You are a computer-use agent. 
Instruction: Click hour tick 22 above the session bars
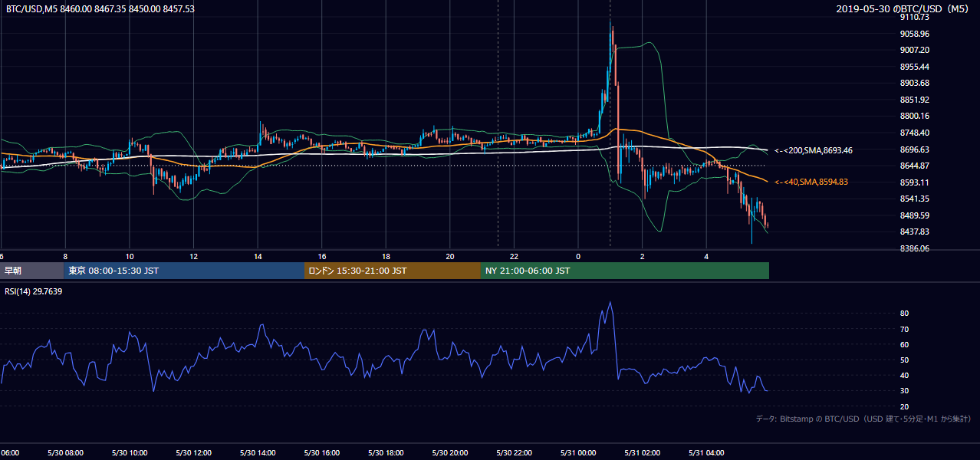pos(514,256)
